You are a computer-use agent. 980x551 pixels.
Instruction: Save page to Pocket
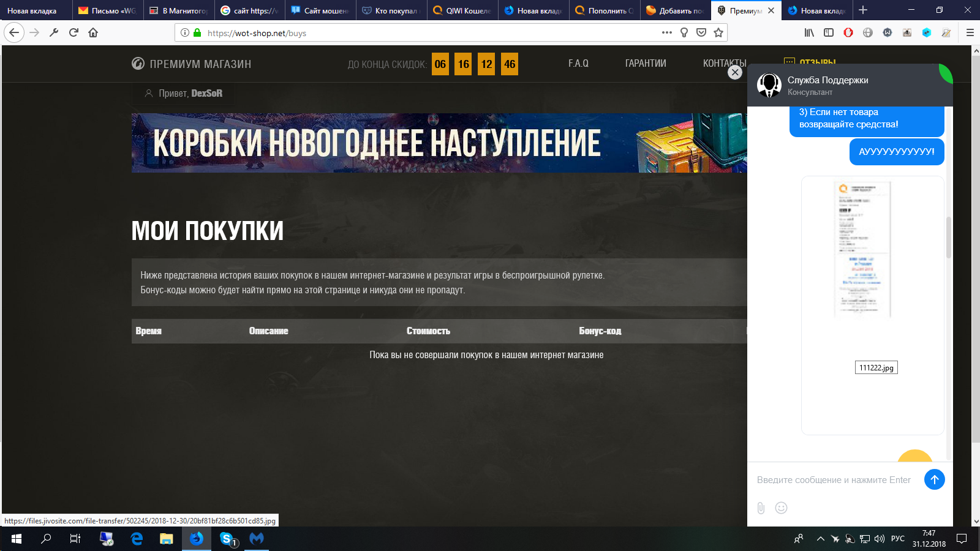coord(701,32)
